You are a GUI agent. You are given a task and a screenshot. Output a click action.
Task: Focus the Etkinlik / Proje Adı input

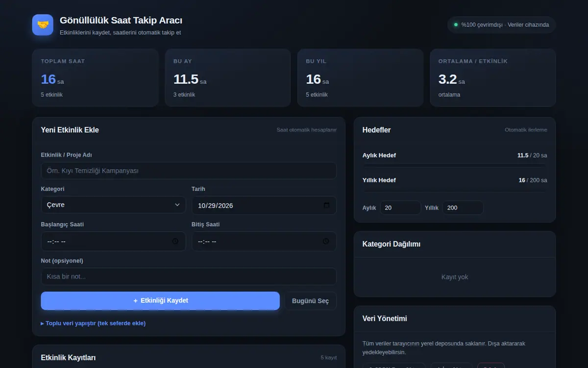click(x=189, y=171)
